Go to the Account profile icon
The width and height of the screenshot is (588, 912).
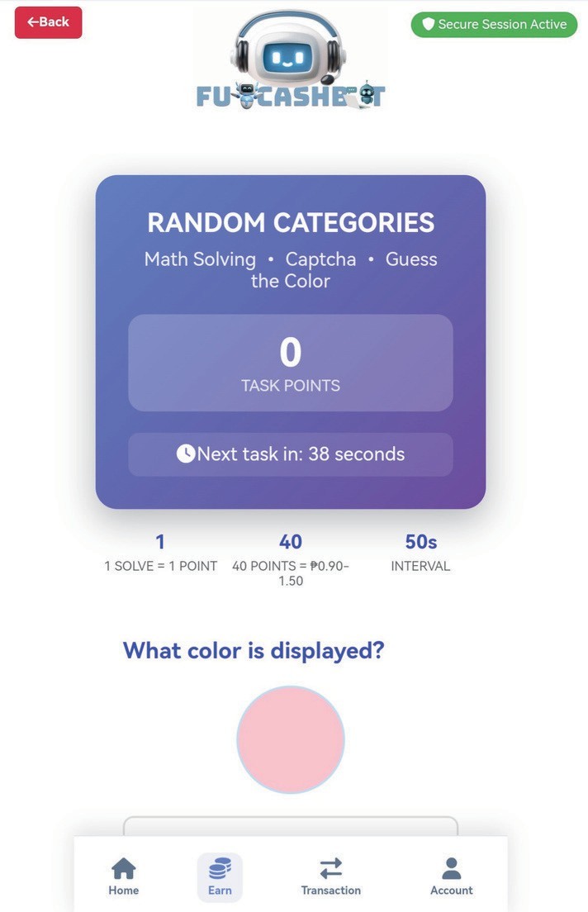(x=451, y=868)
